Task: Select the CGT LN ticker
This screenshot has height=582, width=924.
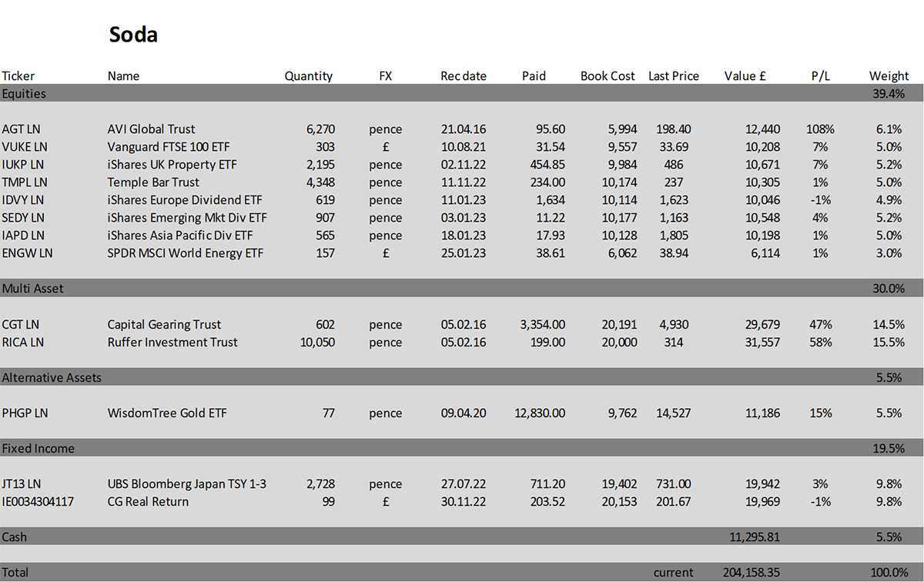Action: click(x=21, y=324)
